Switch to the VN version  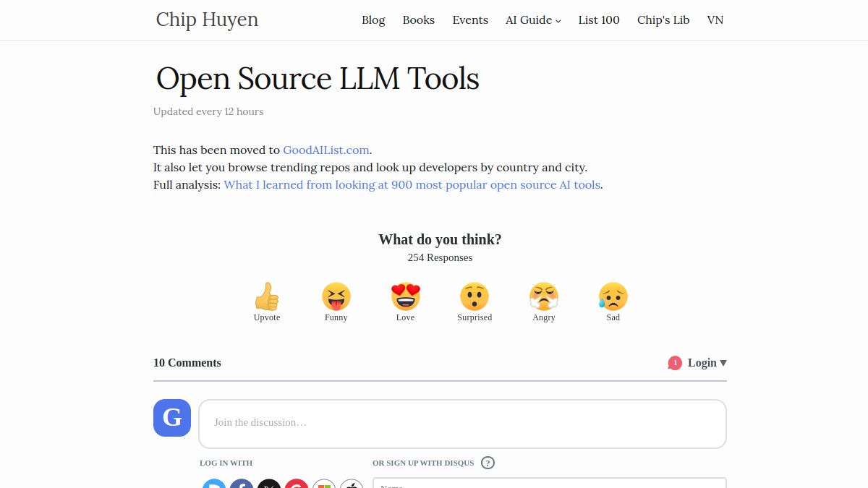click(715, 20)
